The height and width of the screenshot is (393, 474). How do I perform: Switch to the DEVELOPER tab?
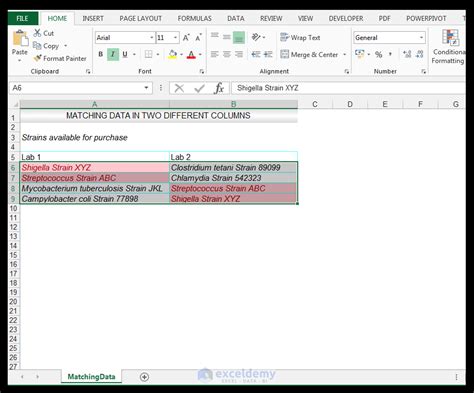click(x=346, y=18)
